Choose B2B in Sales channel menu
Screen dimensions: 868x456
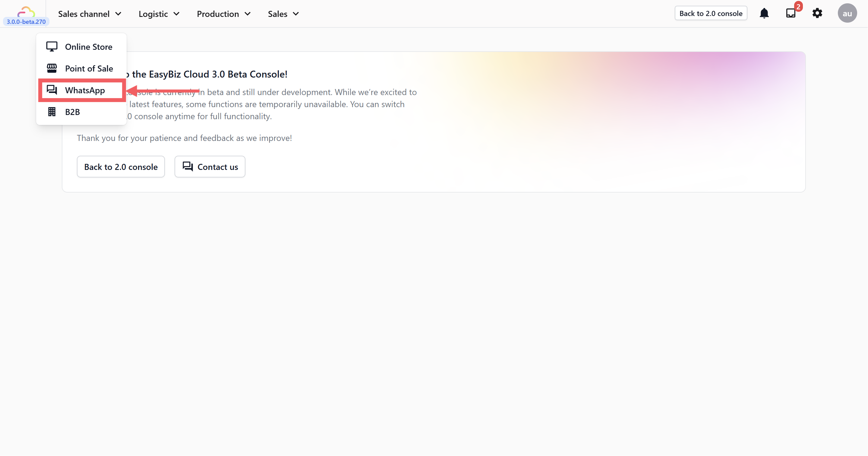[81, 112]
